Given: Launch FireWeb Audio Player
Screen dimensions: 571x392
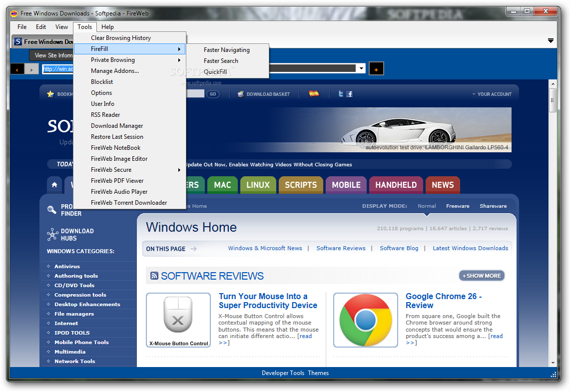Looking at the screenshot, I should (x=130, y=192).
